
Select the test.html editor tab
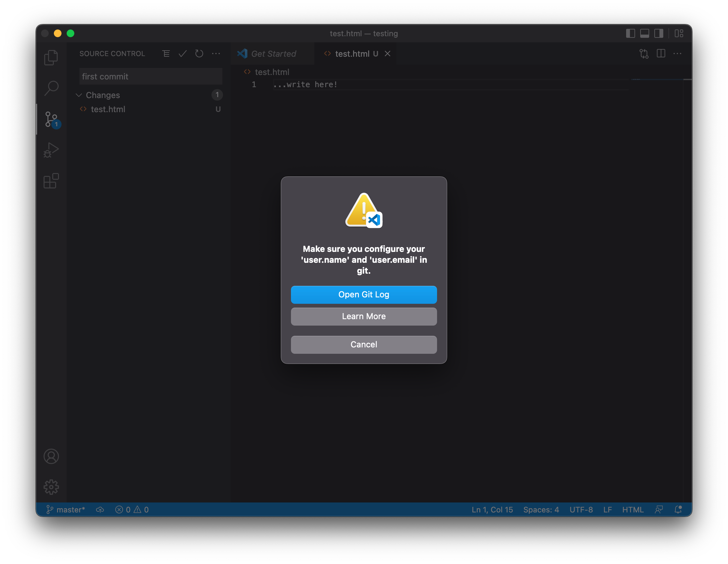point(352,54)
